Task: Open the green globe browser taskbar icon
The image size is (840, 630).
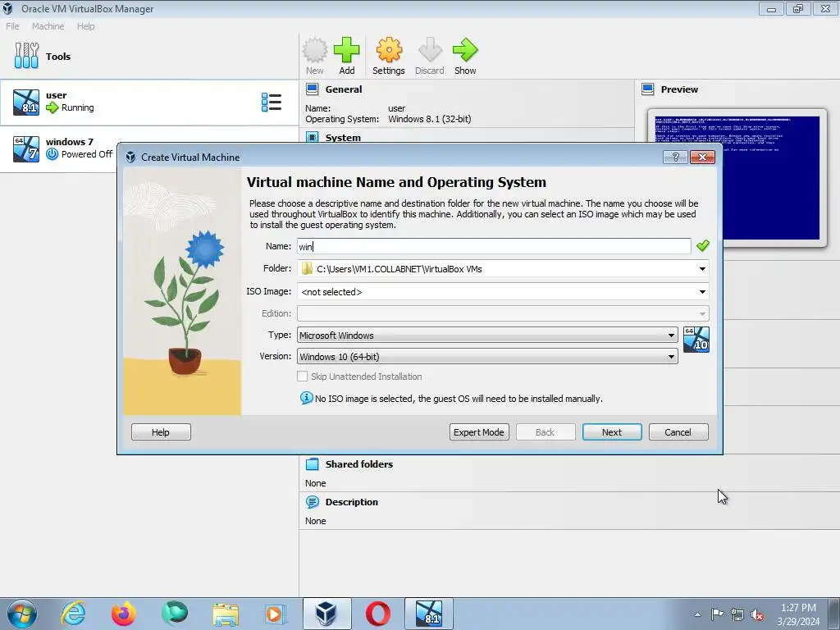Action: 175,614
